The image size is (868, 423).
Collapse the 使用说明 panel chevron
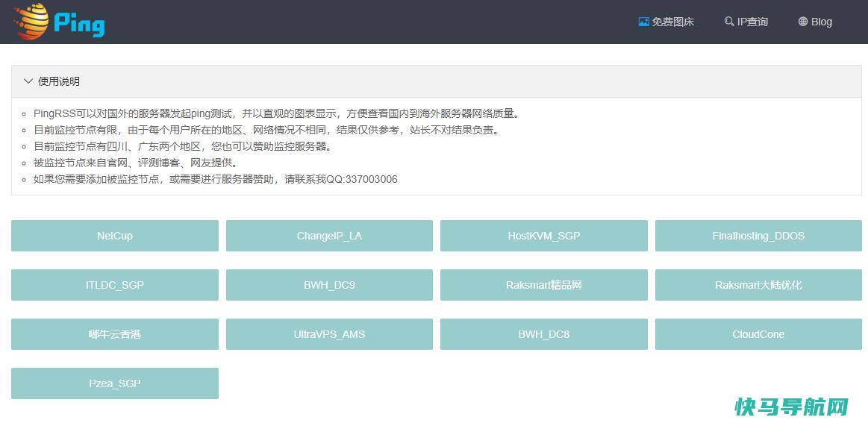[x=28, y=81]
